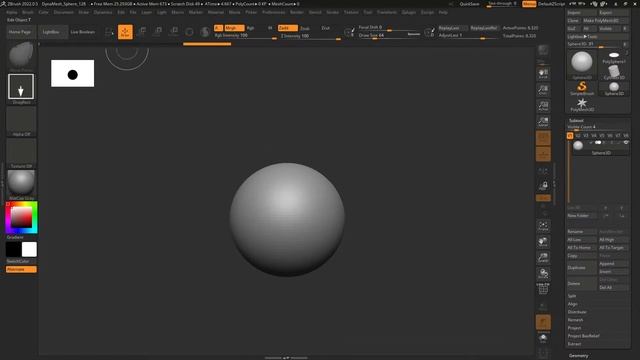The width and height of the screenshot is (640, 360).
Task: Open the DragRect stroke picker
Action: pyautogui.click(x=21, y=87)
